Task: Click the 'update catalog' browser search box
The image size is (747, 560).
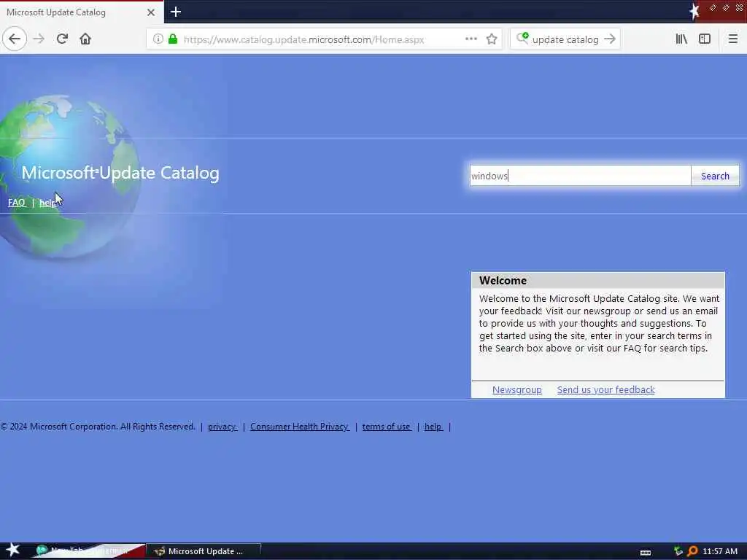Action: pyautogui.click(x=565, y=39)
